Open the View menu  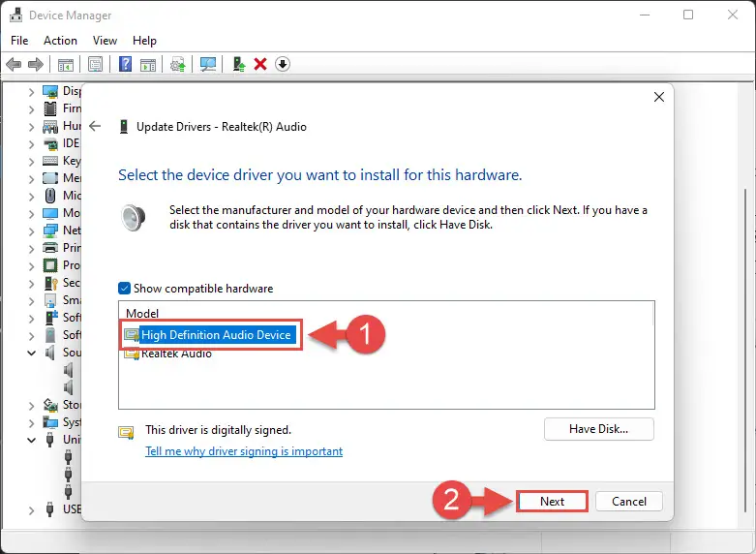pos(105,41)
